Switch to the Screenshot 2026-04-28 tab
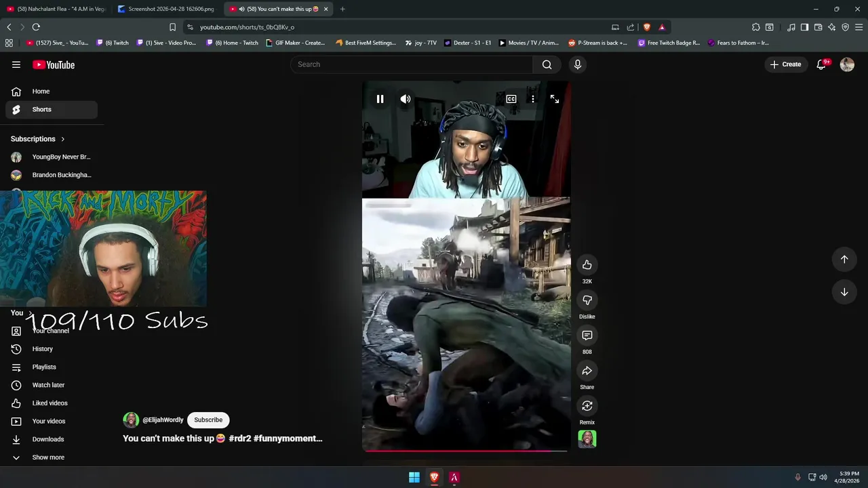 165,9
